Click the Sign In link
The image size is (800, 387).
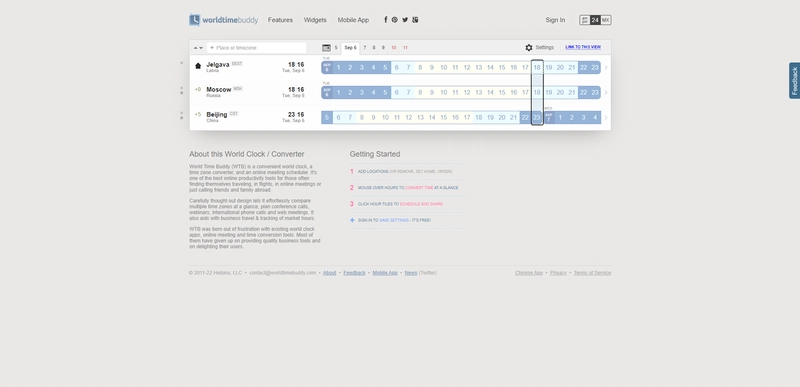[555, 20]
